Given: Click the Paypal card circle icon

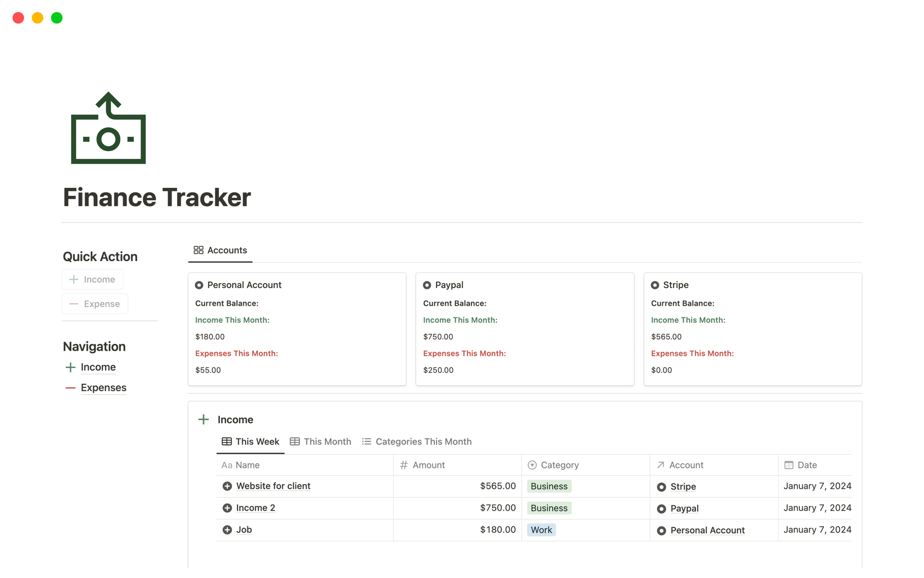Looking at the screenshot, I should [427, 285].
